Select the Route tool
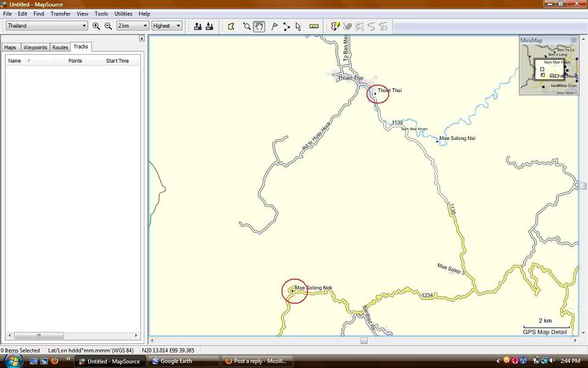This screenshot has height=368, width=588. [286, 26]
